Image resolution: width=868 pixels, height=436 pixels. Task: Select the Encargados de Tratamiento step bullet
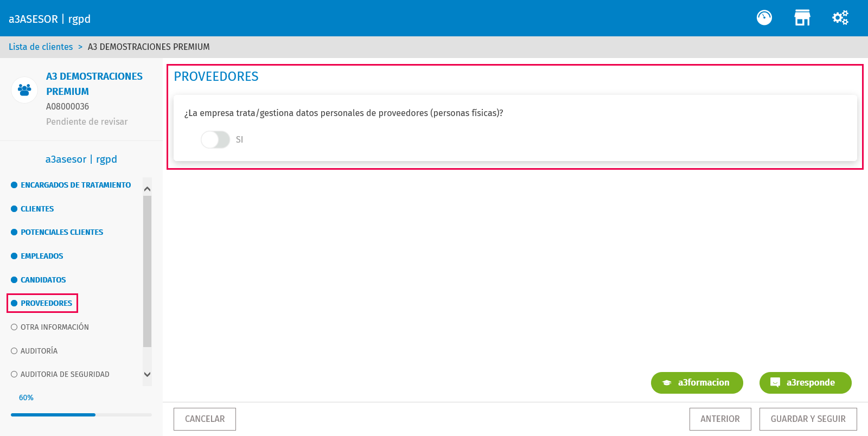pos(14,185)
